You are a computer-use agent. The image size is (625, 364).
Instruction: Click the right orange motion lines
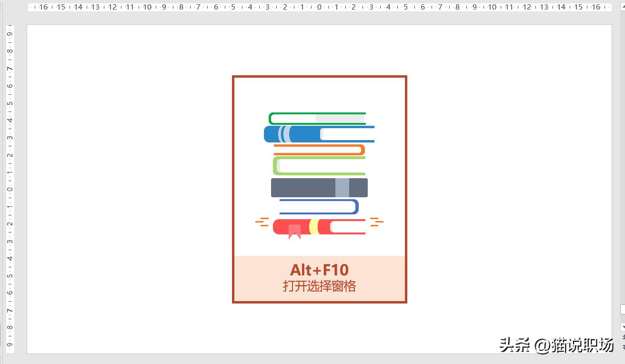tap(376, 222)
